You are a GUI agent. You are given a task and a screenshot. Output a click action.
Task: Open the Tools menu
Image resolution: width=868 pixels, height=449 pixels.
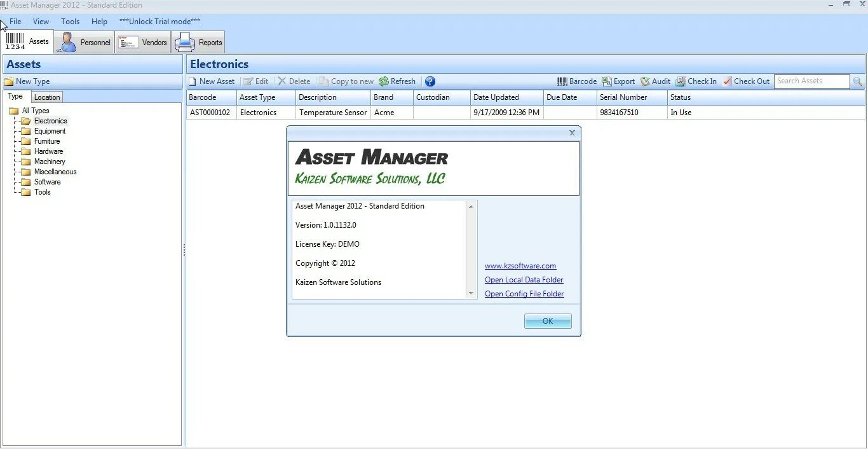pyautogui.click(x=70, y=21)
